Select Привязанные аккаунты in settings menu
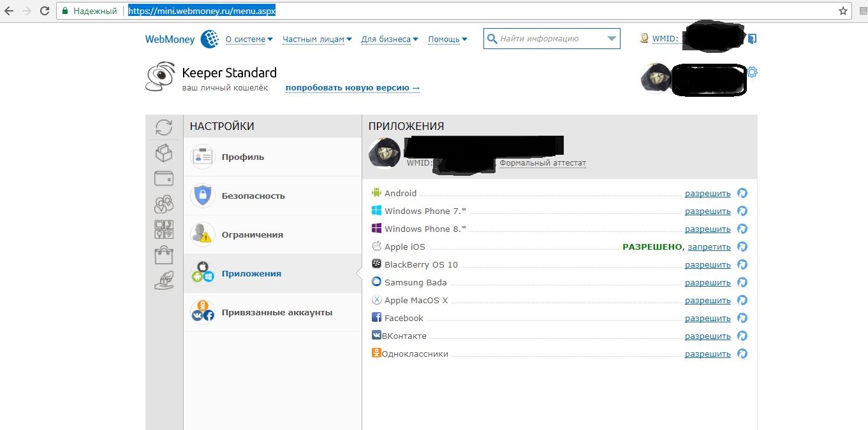 (277, 312)
